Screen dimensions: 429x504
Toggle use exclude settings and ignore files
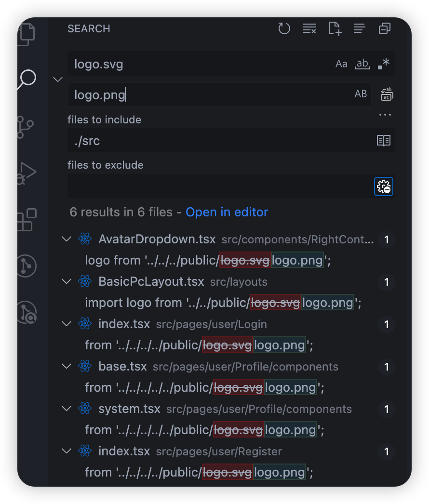[384, 186]
